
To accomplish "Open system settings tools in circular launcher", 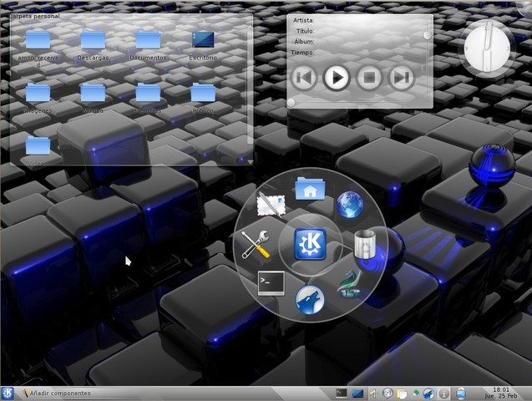I will (256, 244).
